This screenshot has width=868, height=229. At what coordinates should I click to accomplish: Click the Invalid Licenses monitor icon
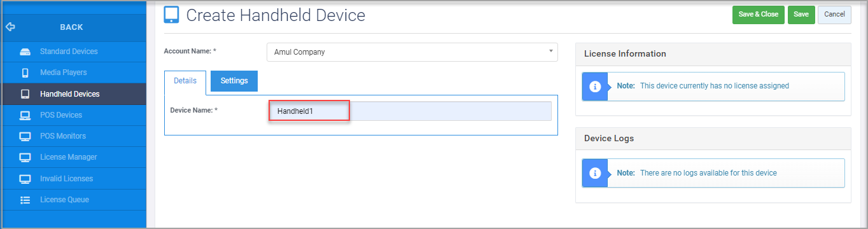25,179
